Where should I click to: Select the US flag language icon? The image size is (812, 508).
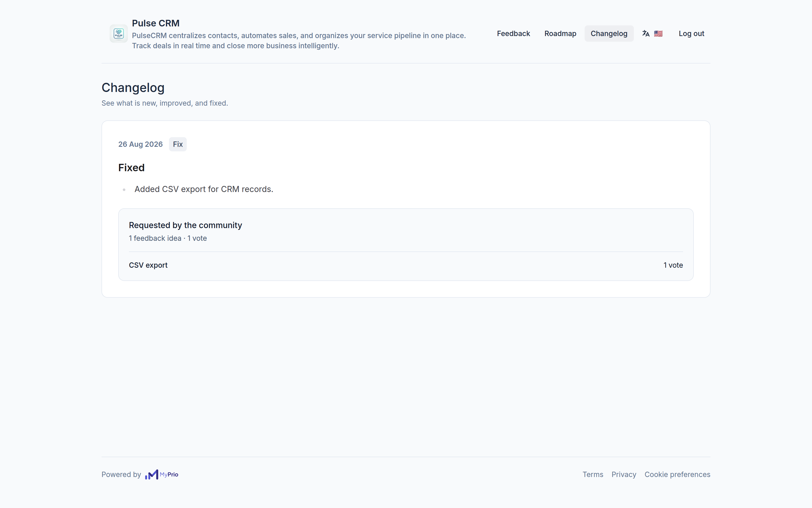(658, 34)
